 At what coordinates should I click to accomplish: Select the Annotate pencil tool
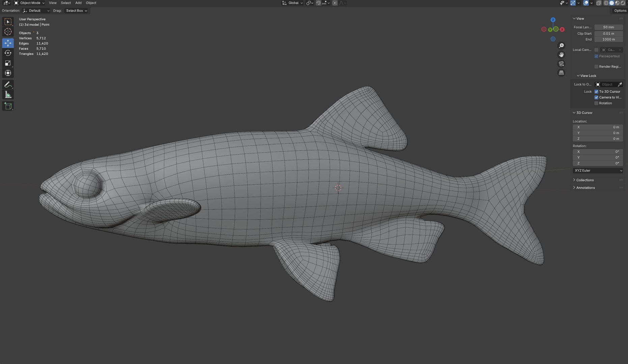point(8,85)
